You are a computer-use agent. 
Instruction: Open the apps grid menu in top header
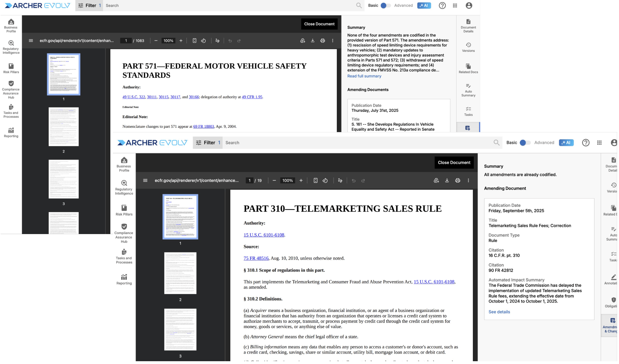point(455,6)
